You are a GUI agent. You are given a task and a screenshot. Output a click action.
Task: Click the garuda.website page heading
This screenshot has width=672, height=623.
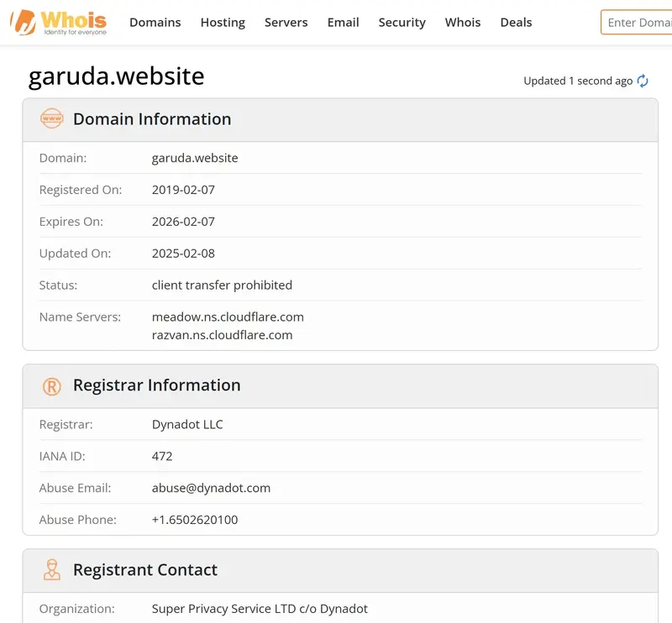pos(116,76)
